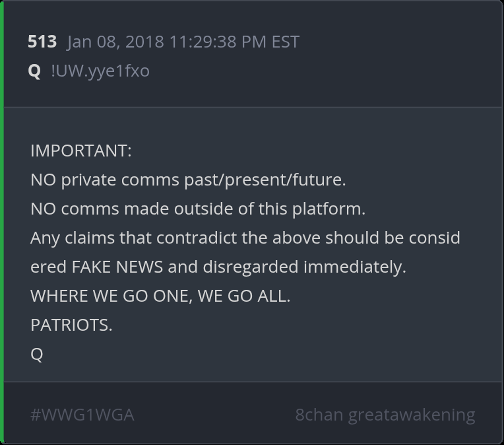Image resolution: width=504 pixels, height=445 pixels.
Task: Click the IMPORTANT: heading line
Action: click(x=81, y=151)
